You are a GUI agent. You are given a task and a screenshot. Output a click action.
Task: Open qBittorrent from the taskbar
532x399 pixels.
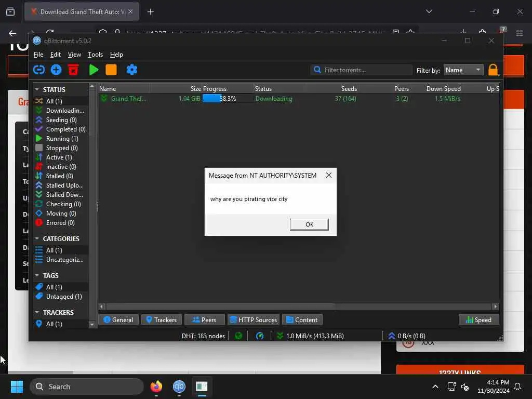179,387
